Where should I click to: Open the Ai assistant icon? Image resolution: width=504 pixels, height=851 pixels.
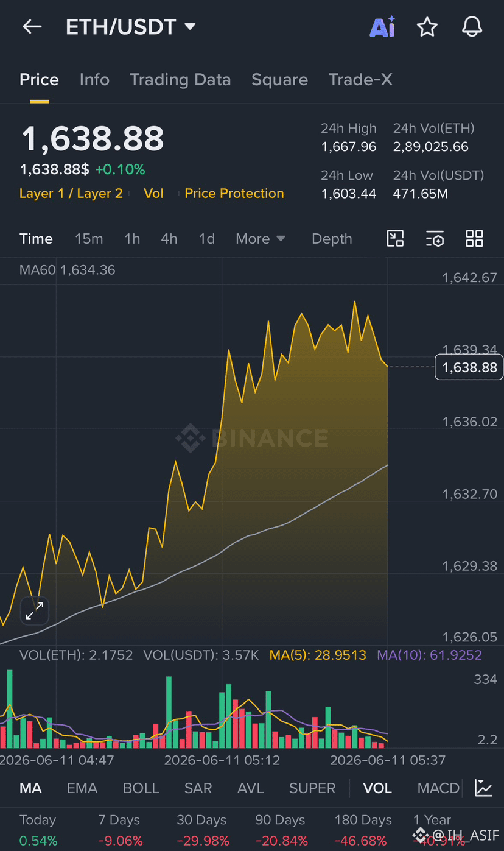point(382,27)
